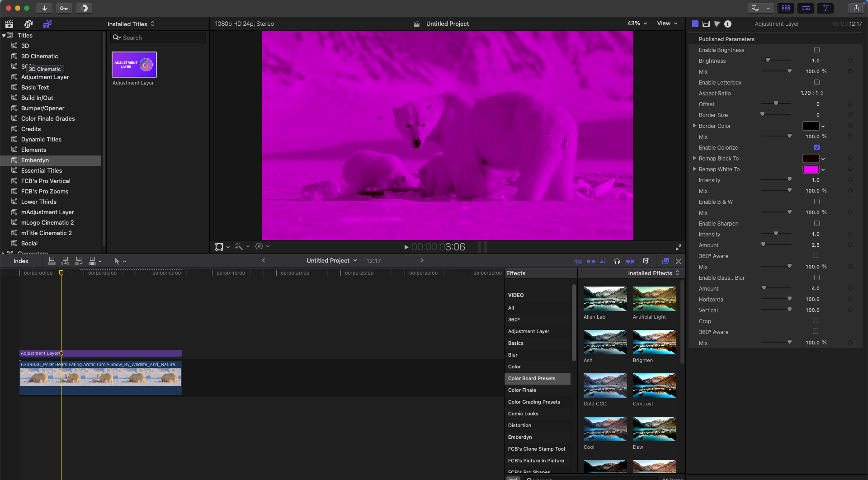Open the viewer zoom 43% dropdown

637,24
